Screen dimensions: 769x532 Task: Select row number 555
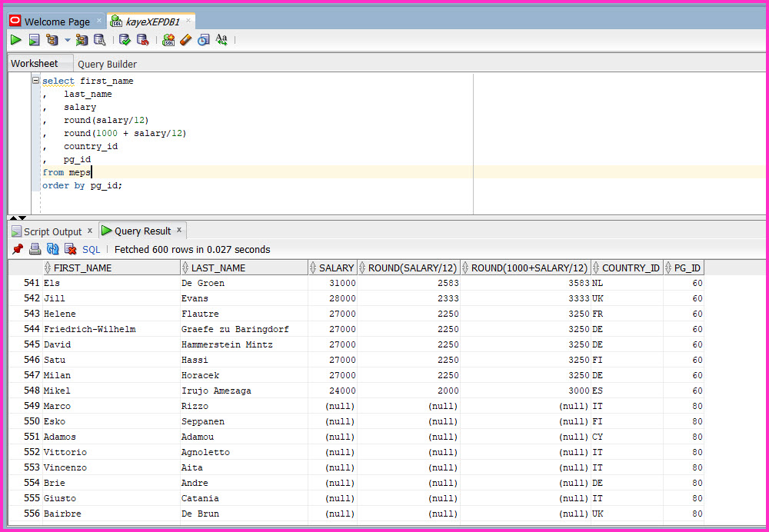26,498
